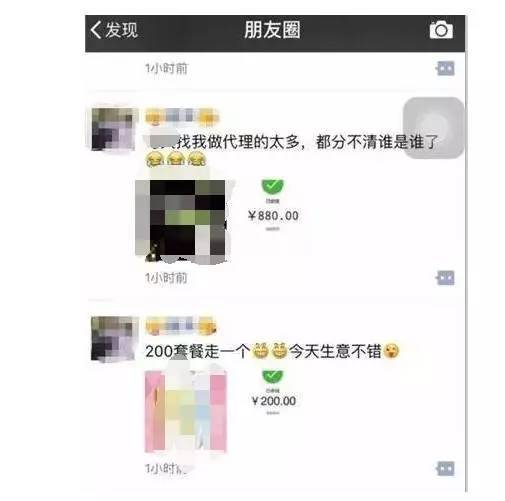Screen dimensions: 505x501
Task: Open comment menu on top post
Action: point(445,68)
